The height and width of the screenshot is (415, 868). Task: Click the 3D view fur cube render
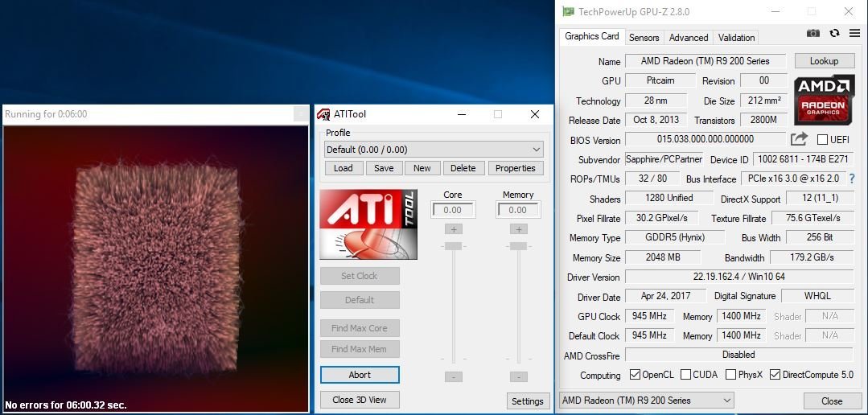point(157,269)
